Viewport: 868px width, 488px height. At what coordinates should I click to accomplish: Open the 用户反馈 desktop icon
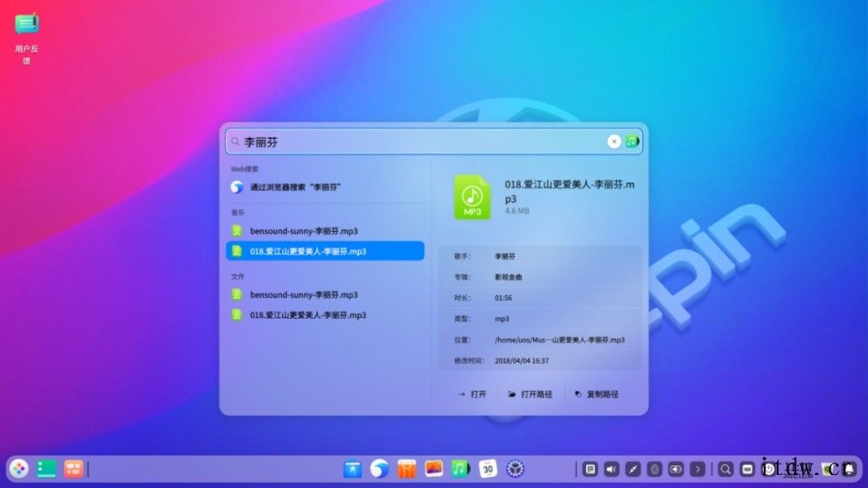(x=27, y=39)
